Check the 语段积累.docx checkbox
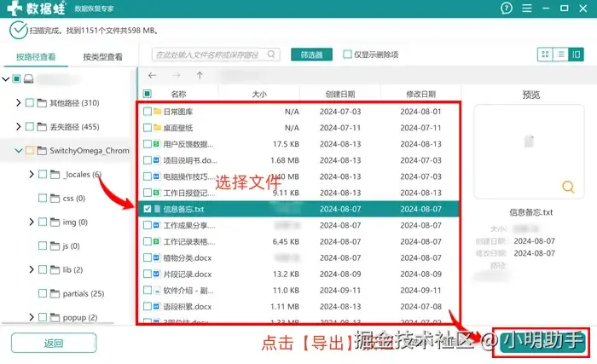 coord(148,307)
